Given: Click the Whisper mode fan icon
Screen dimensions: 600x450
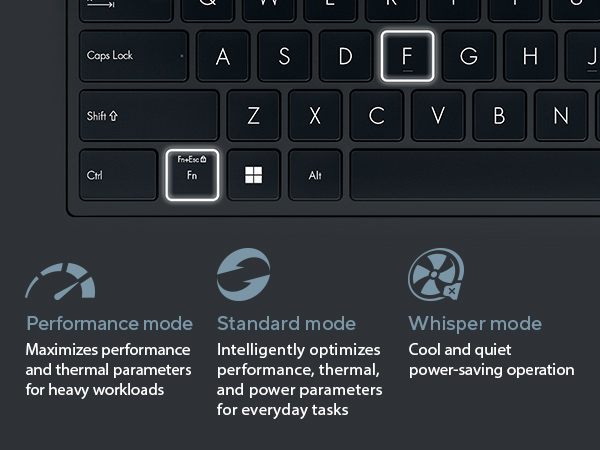Looking at the screenshot, I should pos(436,274).
